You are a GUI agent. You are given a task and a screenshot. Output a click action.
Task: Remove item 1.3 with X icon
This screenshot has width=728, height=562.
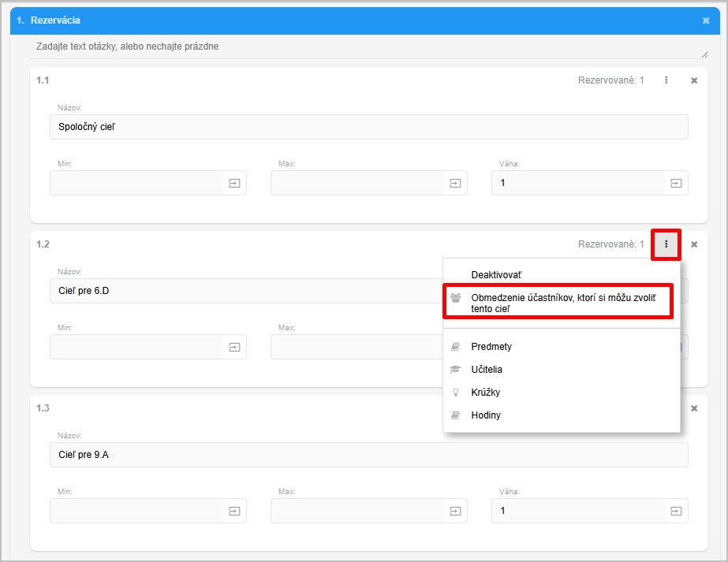694,408
